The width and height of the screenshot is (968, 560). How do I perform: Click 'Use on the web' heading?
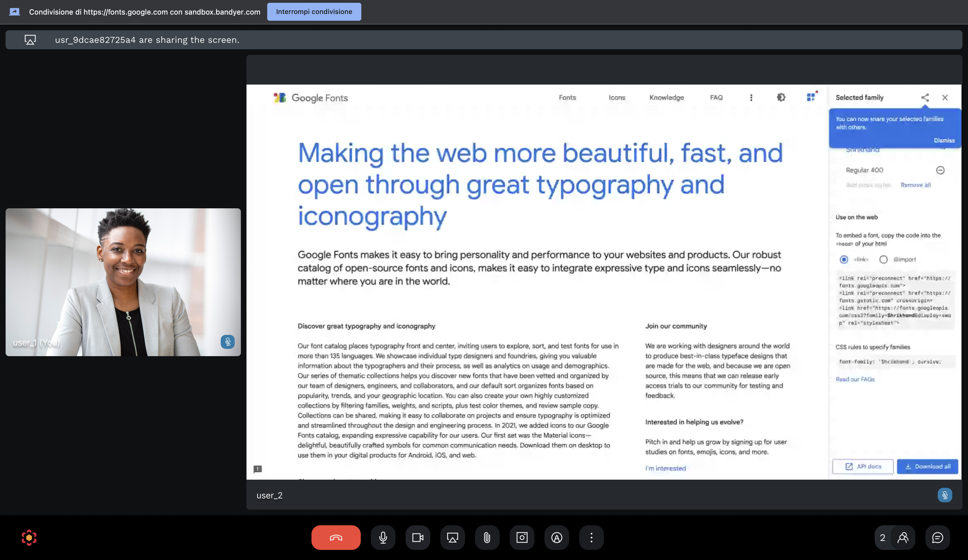tap(856, 217)
